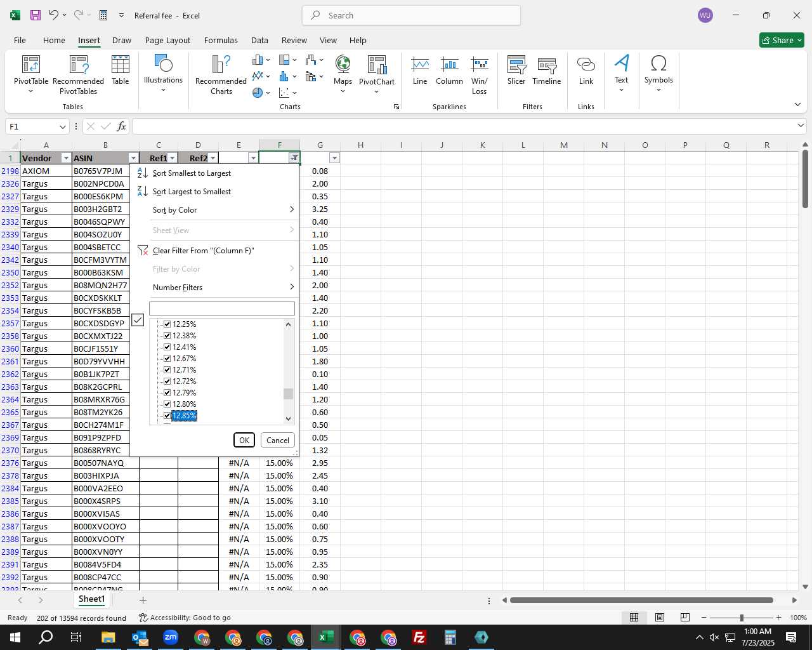Open the Text insert options
This screenshot has width=812, height=650.
(622, 74)
